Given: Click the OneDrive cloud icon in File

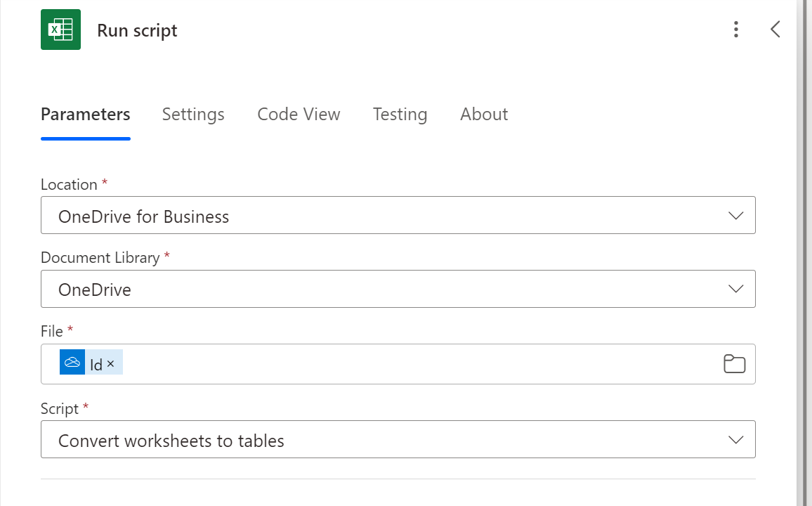Looking at the screenshot, I should tap(72, 363).
